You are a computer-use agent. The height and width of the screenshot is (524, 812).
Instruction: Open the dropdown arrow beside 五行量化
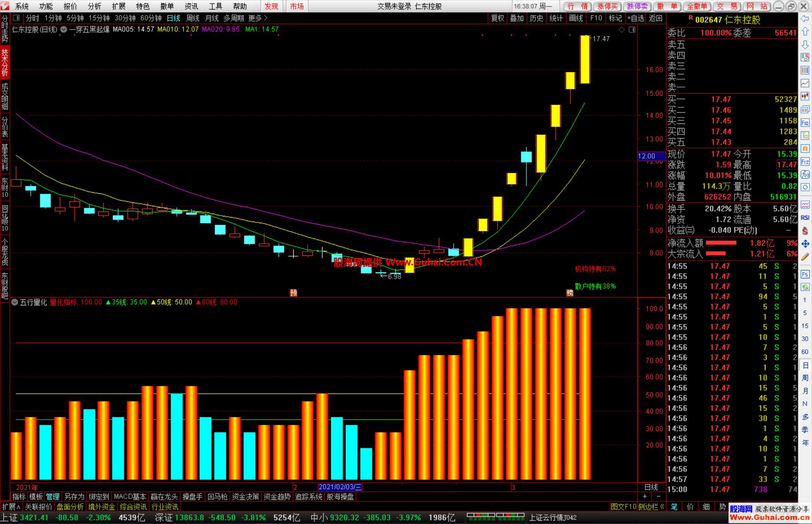coord(15,302)
